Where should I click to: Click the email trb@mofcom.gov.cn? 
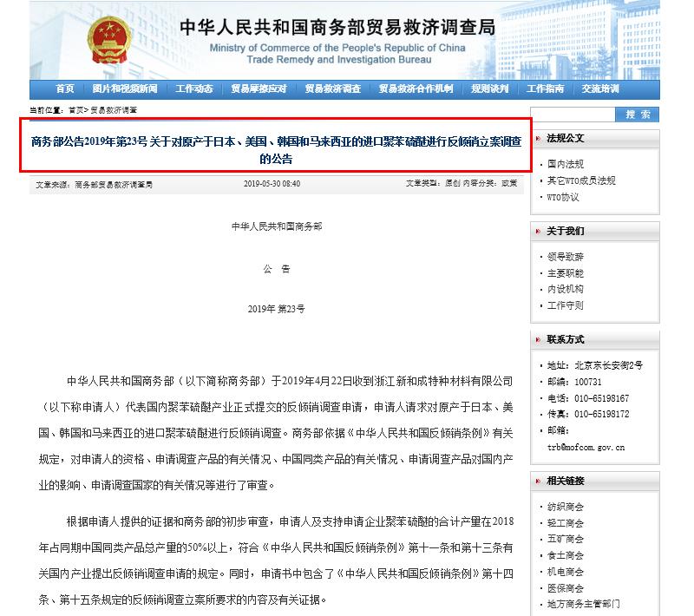pyautogui.click(x=586, y=447)
